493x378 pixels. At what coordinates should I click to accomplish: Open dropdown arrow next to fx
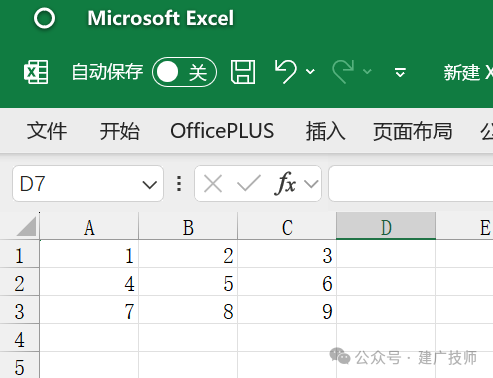[x=311, y=184]
